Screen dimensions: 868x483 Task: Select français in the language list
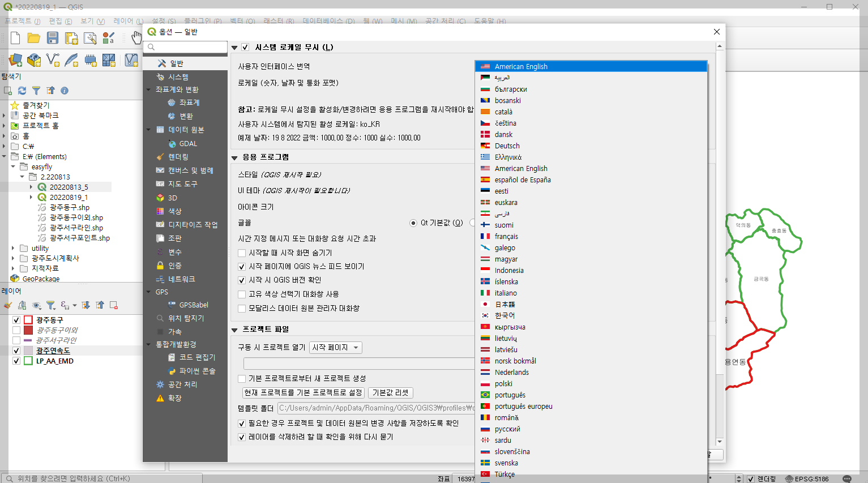591,236
